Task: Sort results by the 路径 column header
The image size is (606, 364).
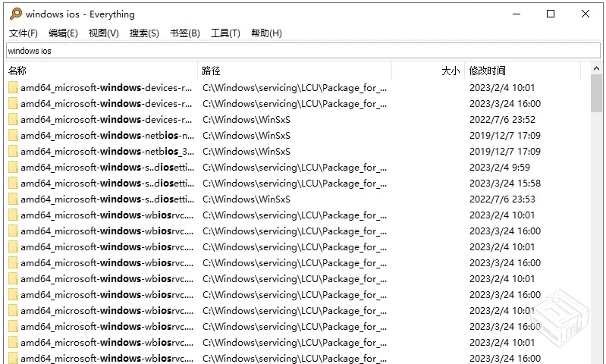Action: [x=295, y=71]
